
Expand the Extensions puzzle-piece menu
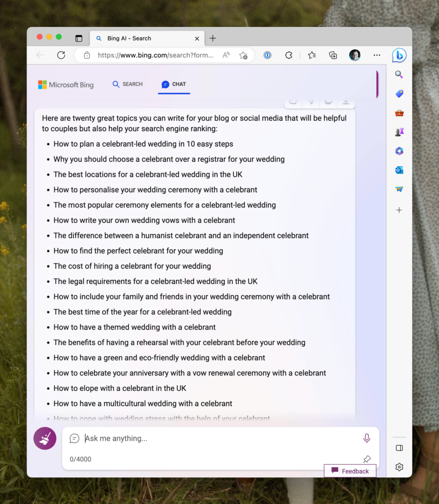tap(289, 55)
